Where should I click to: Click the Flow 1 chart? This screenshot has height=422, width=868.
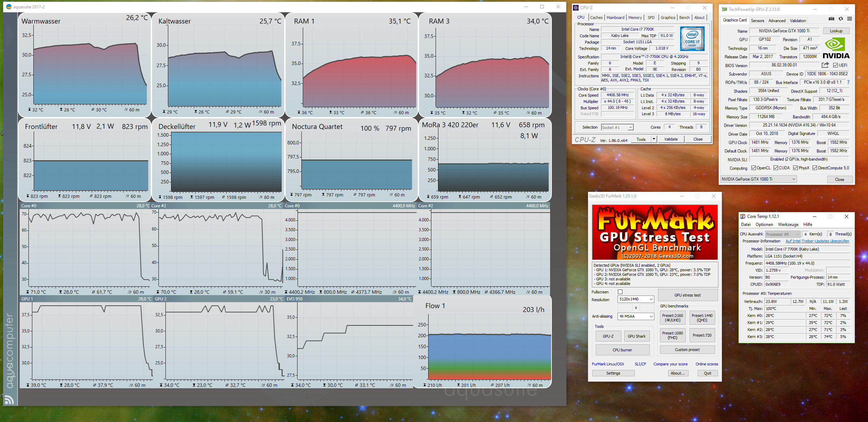(489, 351)
